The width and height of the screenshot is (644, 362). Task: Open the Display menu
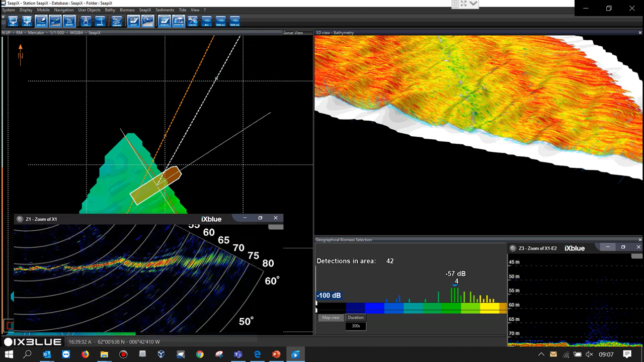[26, 10]
